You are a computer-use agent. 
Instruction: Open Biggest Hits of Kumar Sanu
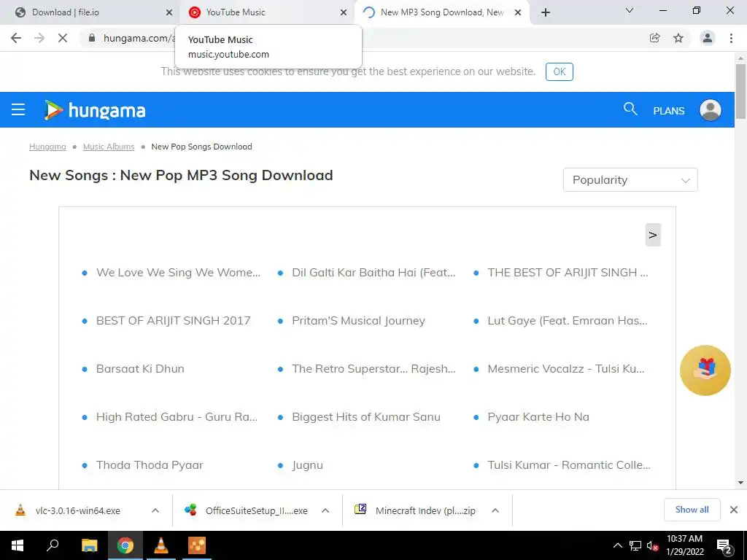pyautogui.click(x=366, y=417)
